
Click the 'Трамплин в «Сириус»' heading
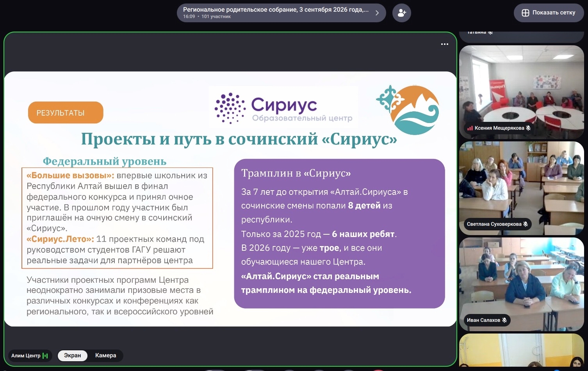tap(296, 173)
